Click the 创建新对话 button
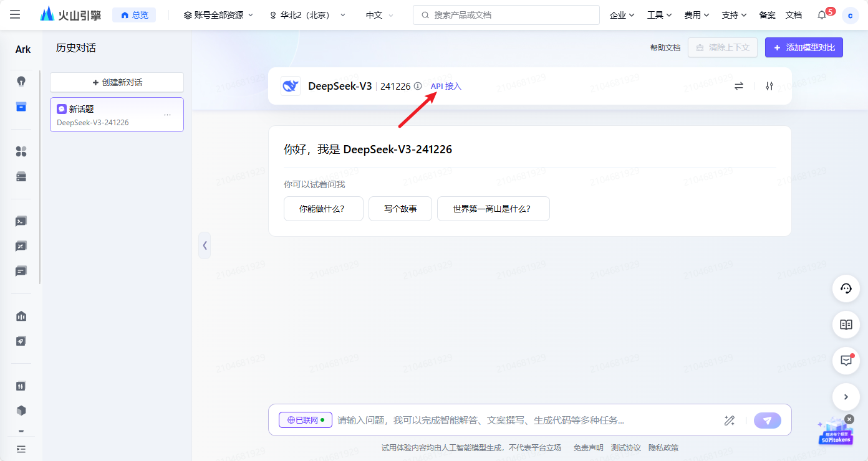The image size is (868, 461). (x=117, y=82)
